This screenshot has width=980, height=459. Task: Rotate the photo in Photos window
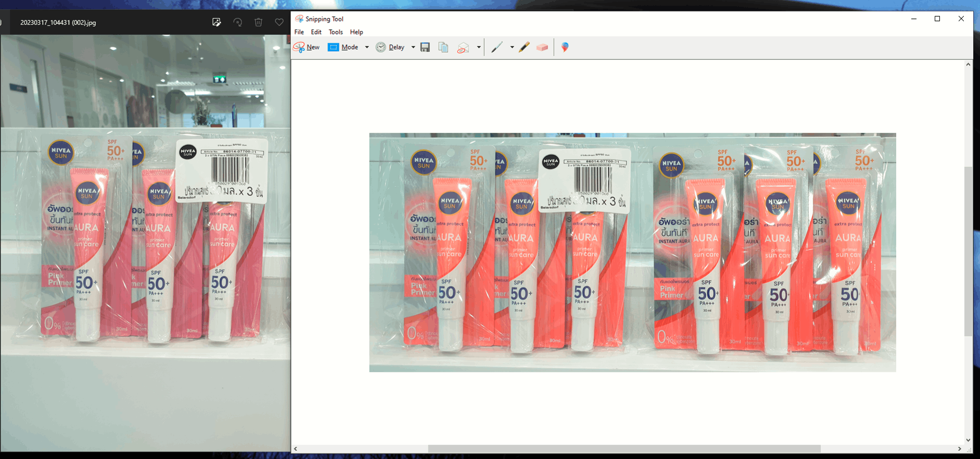click(x=238, y=22)
